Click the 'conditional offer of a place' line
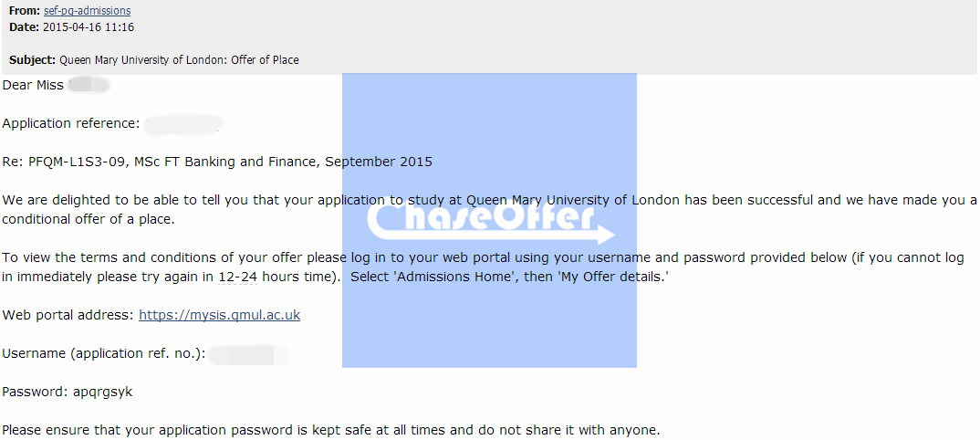 click(x=89, y=219)
